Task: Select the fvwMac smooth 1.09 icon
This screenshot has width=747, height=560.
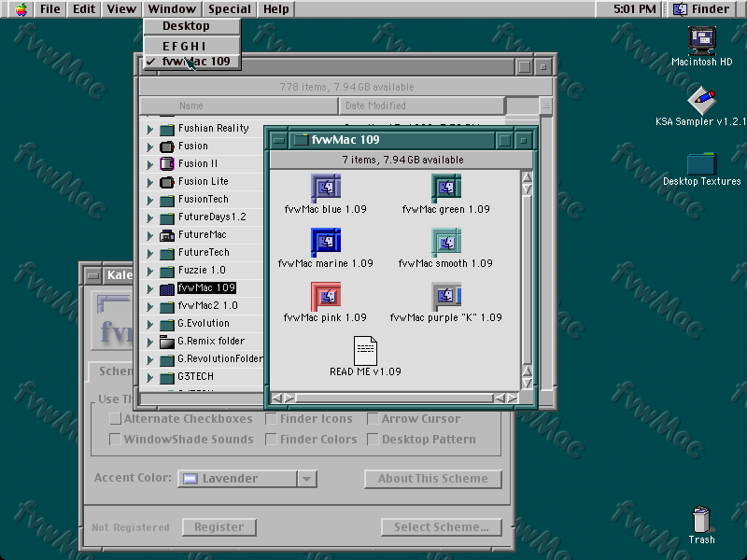Action: click(446, 243)
